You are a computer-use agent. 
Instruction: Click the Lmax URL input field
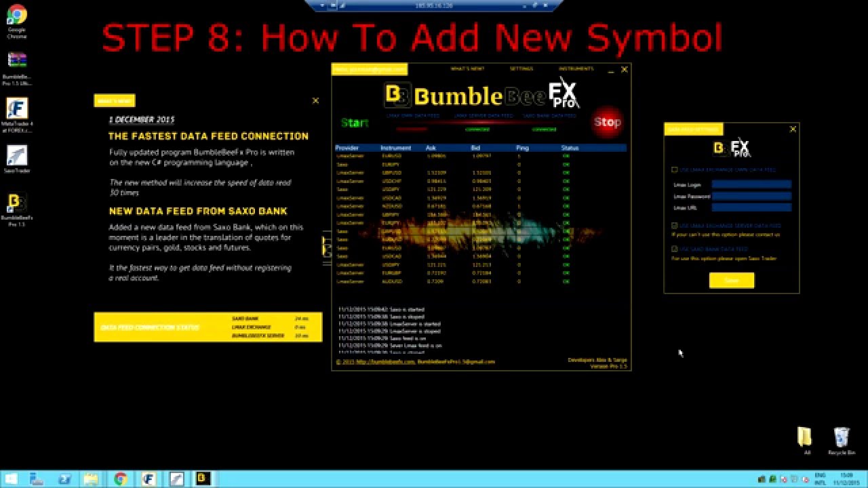751,207
